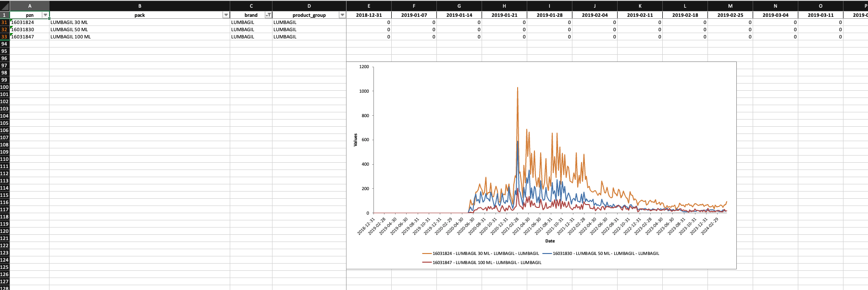Open the pack column filter dropdown

(x=226, y=15)
